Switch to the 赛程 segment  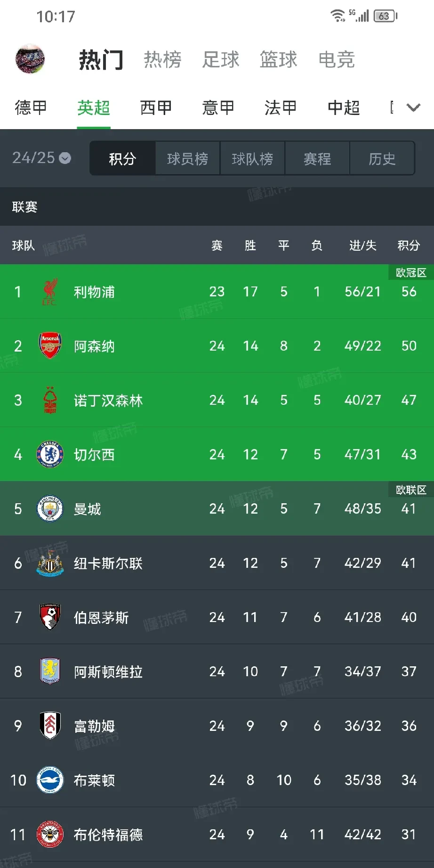pos(317,159)
